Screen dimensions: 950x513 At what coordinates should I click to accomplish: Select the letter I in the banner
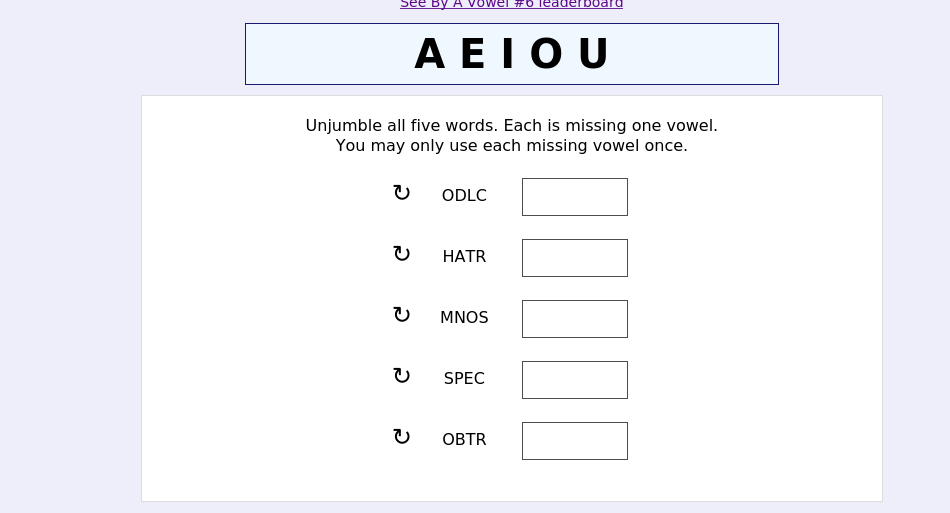pyautogui.click(x=508, y=55)
